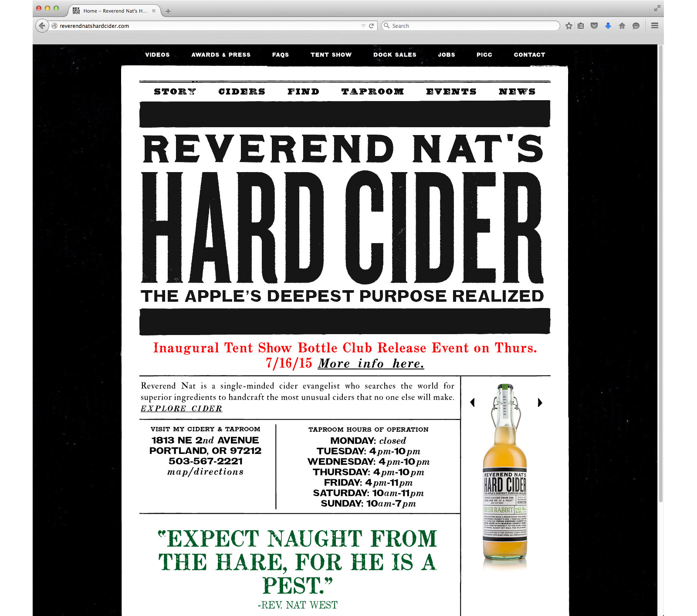This screenshot has height=616, width=697.
Task: Show previous bottle with left arrow
Action: point(472,403)
